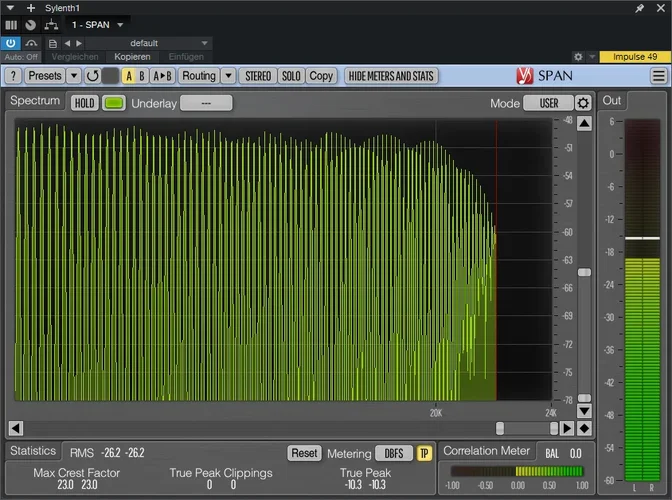Click the Out meter tab
Viewport: 672px width, 500px height.
[612, 100]
